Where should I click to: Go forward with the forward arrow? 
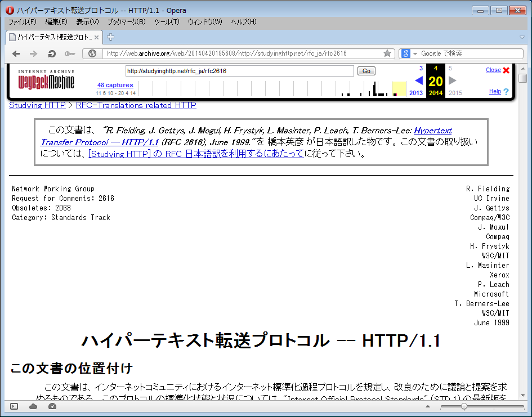(x=33, y=53)
